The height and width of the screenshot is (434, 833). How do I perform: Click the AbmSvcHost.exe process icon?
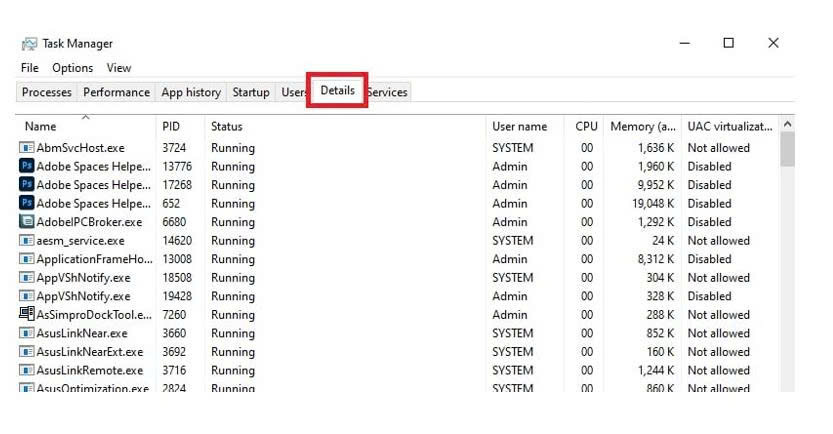click(x=27, y=148)
